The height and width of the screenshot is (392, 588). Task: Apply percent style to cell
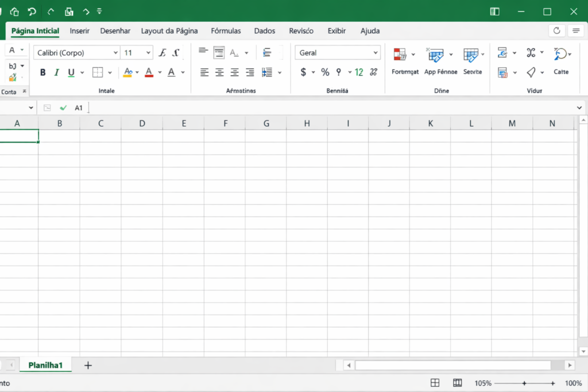[325, 72]
